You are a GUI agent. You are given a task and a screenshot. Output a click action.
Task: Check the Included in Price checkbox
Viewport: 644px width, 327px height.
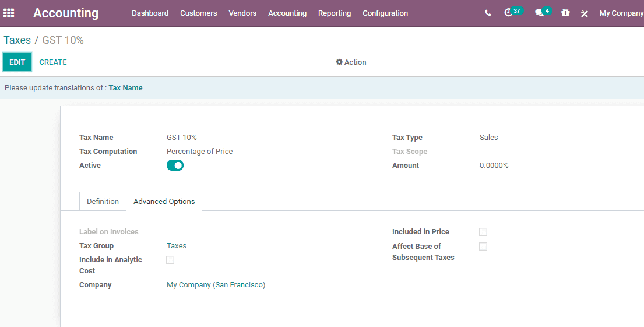[x=483, y=232]
